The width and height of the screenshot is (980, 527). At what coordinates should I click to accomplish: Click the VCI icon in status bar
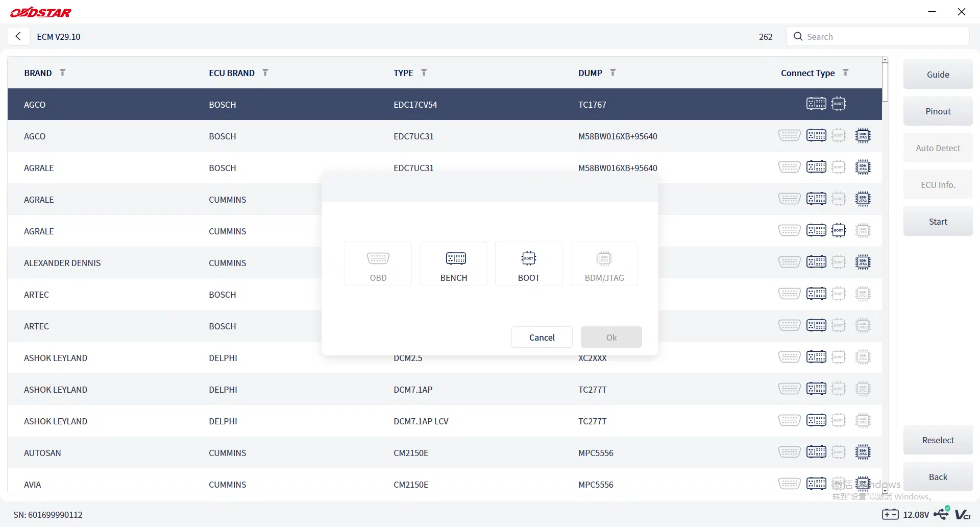pyautogui.click(x=963, y=515)
